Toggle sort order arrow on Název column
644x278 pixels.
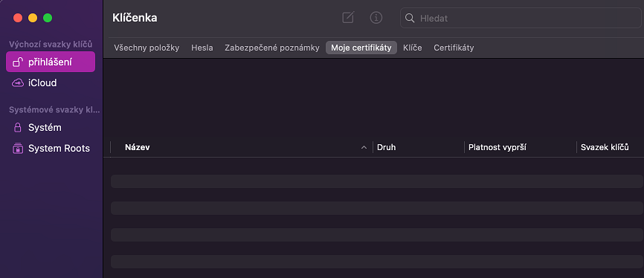tap(364, 147)
